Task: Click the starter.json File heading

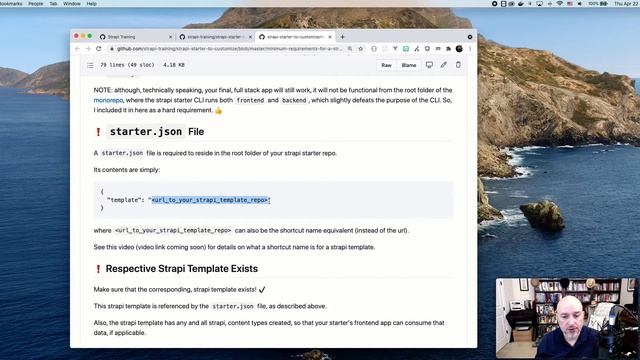Action: click(157, 132)
